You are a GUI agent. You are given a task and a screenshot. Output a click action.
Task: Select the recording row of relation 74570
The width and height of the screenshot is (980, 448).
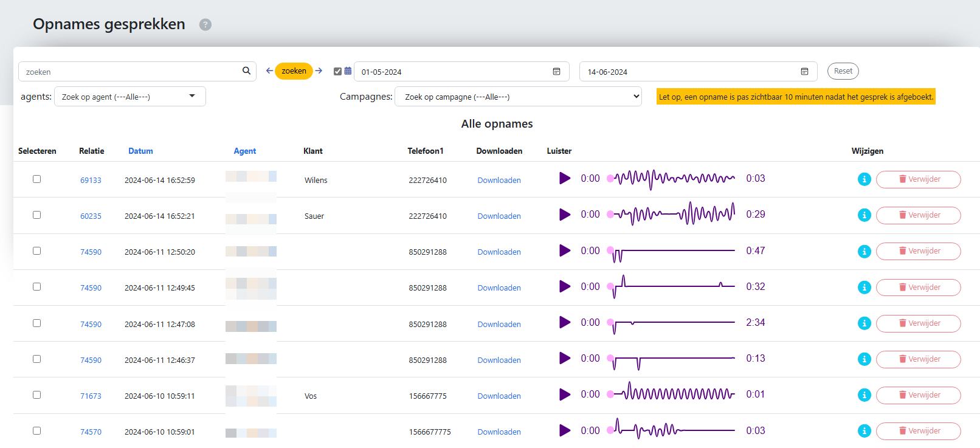[36, 431]
